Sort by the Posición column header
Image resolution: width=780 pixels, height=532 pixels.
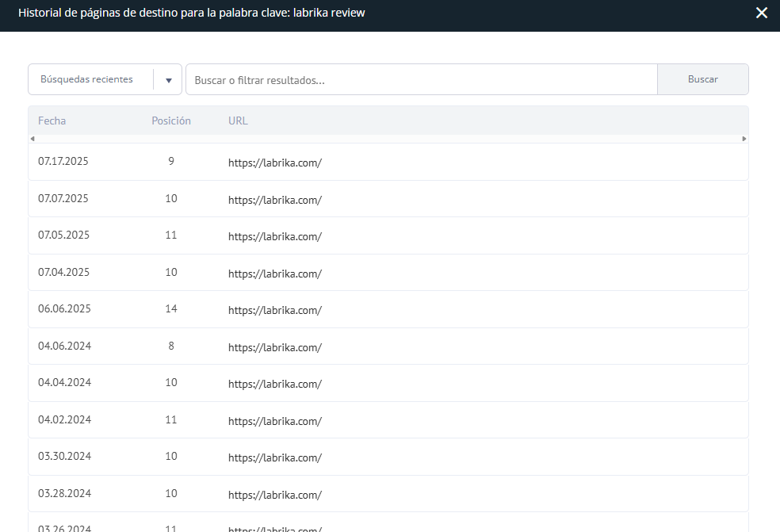click(x=171, y=121)
